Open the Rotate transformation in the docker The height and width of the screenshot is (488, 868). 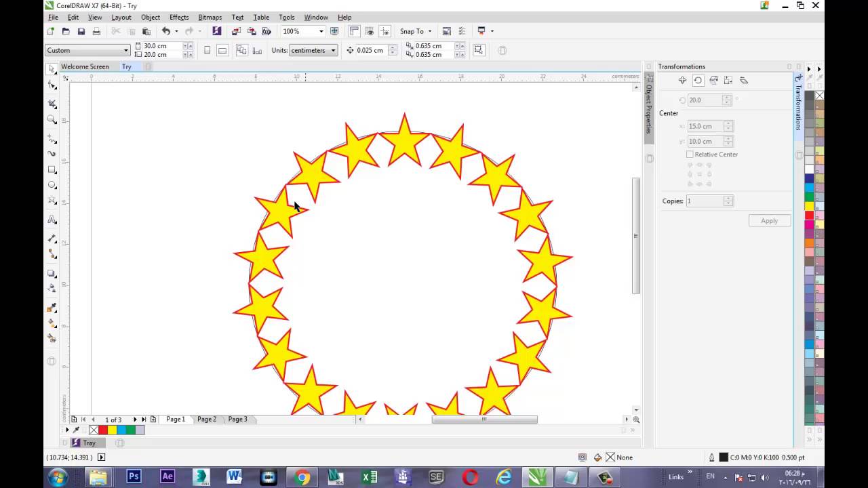tap(698, 80)
